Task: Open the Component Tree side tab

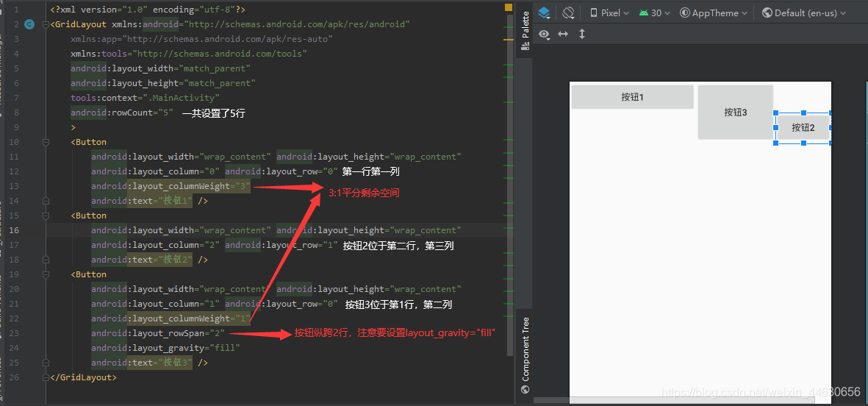Action: 525,355
